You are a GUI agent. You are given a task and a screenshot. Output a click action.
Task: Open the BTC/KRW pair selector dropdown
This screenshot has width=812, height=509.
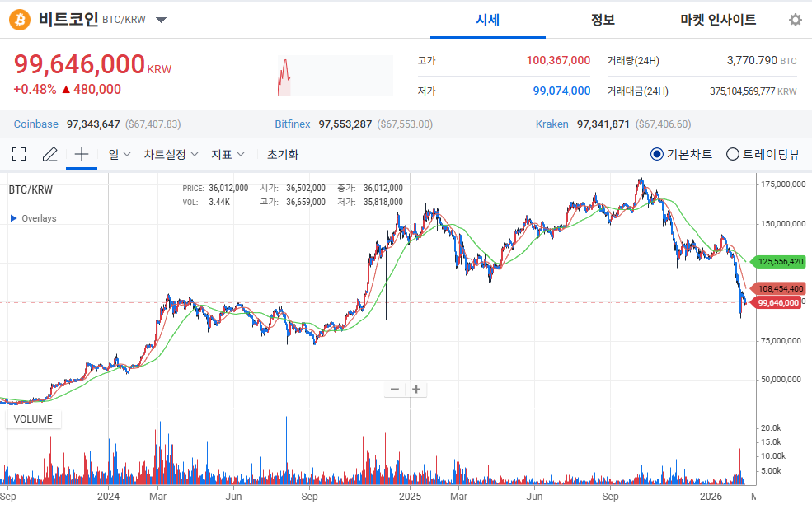[161, 19]
